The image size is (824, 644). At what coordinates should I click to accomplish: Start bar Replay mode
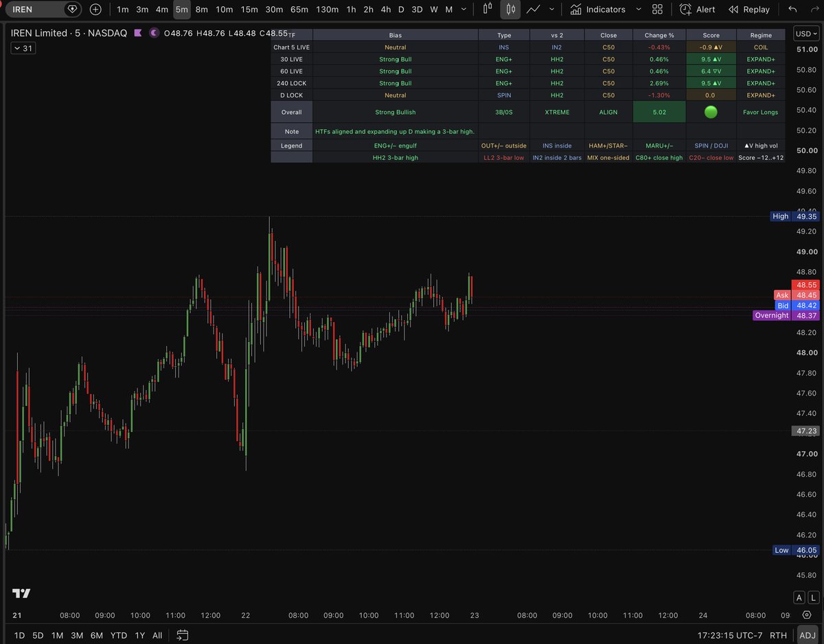(x=749, y=10)
